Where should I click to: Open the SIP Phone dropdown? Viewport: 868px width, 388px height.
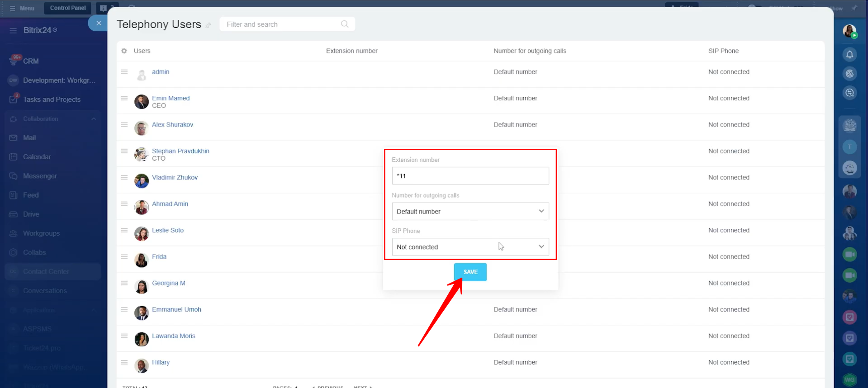[470, 247]
